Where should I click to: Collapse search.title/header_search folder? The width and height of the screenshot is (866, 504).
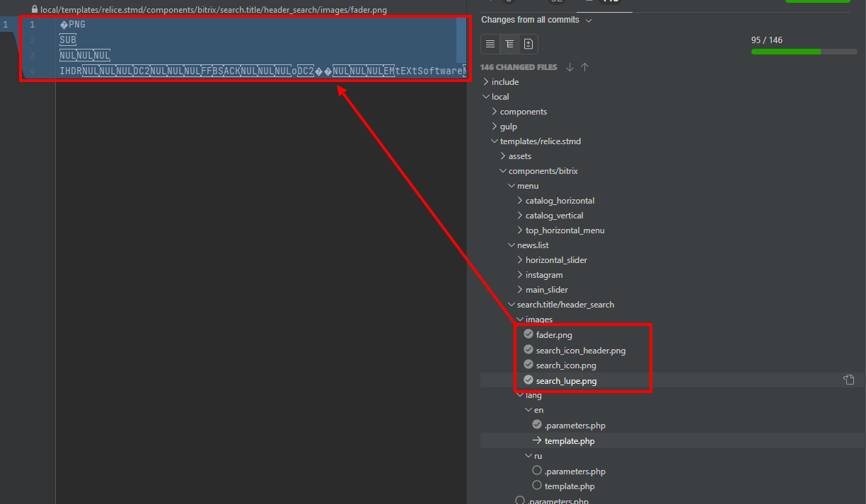pyautogui.click(x=511, y=305)
